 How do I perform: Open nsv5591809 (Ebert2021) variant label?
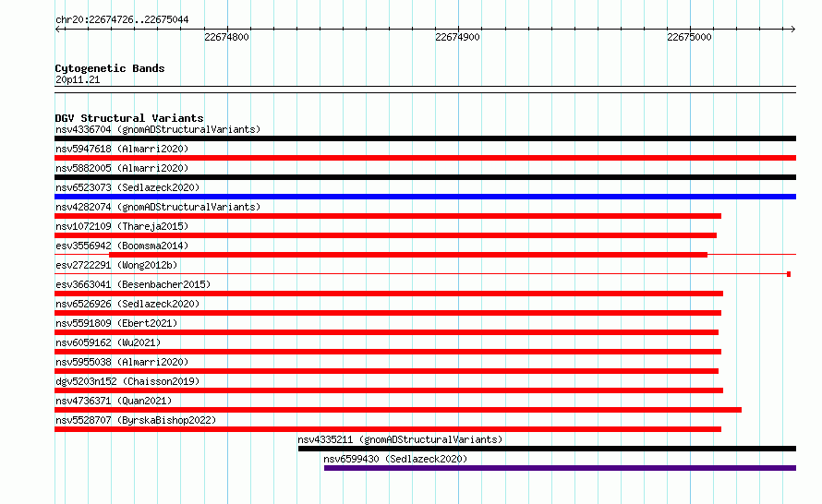pos(116,323)
